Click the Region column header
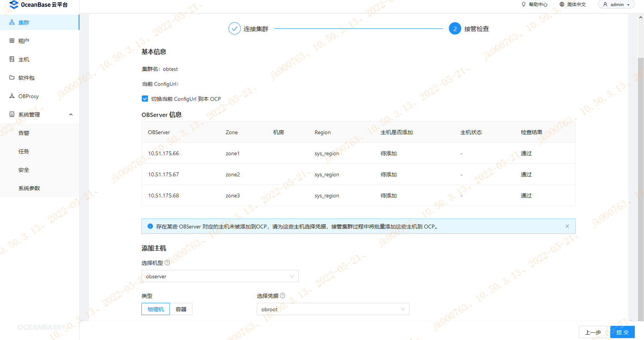This screenshot has height=340, width=644. coord(323,132)
